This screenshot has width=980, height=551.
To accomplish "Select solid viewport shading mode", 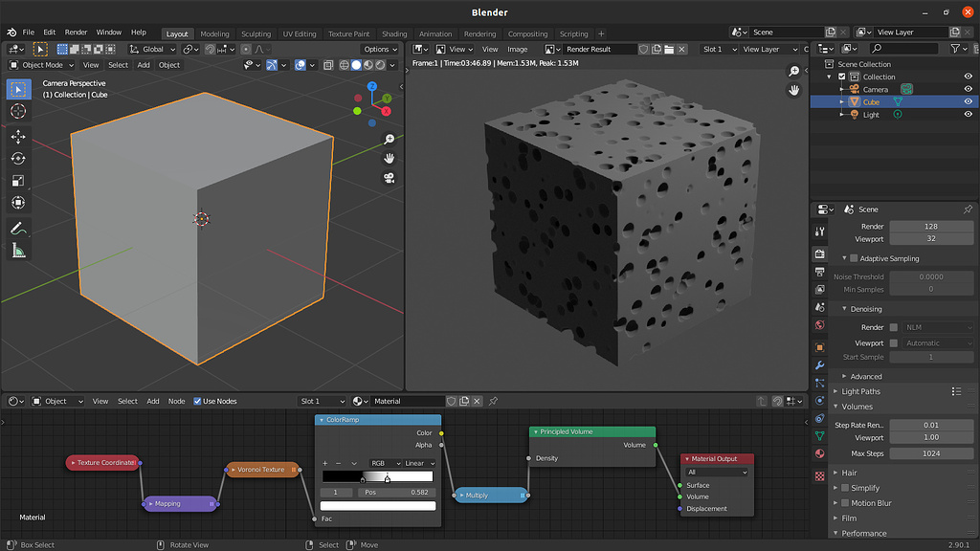I will (x=356, y=65).
